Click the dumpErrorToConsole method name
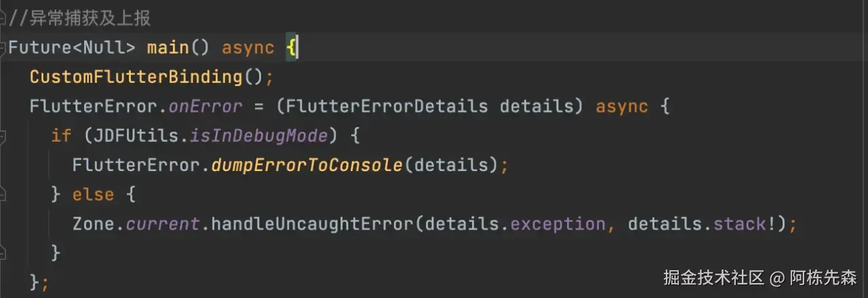 pyautogui.click(x=307, y=165)
